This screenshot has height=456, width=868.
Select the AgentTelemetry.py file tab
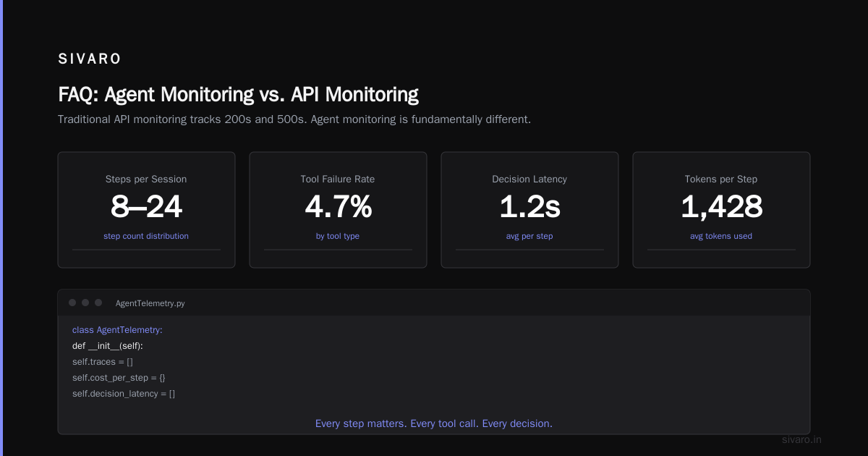click(x=150, y=303)
